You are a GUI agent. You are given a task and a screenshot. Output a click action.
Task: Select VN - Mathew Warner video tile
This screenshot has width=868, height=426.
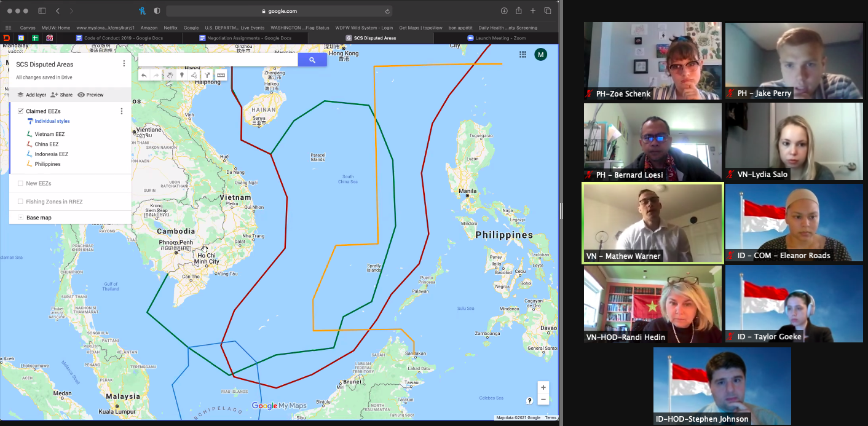point(653,223)
